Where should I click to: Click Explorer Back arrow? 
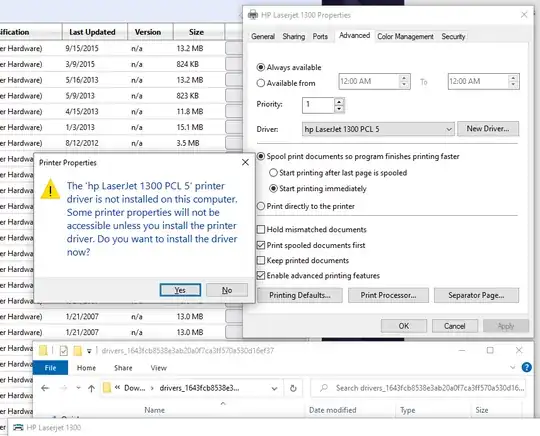coord(45,388)
